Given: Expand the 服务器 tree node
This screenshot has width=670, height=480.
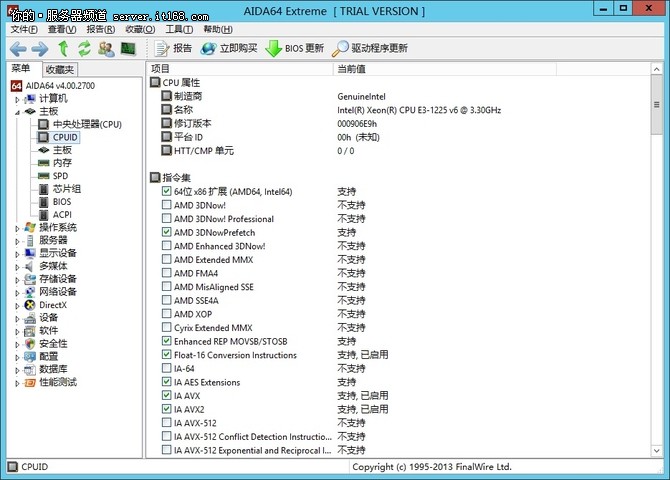Looking at the screenshot, I should (18, 241).
